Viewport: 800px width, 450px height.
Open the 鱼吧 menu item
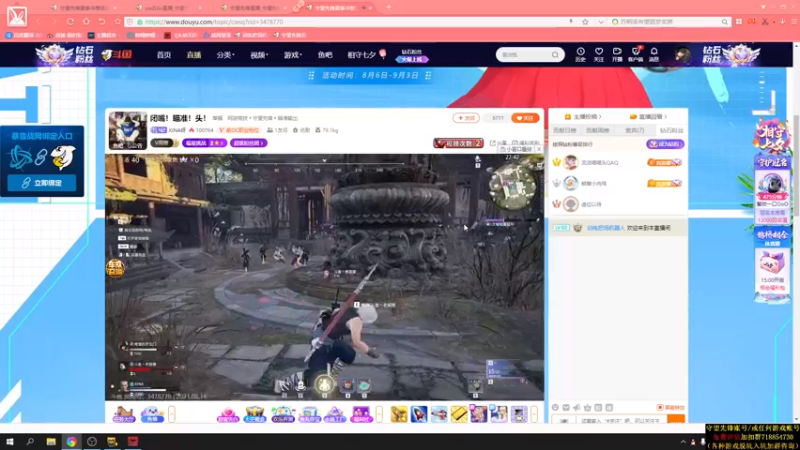coord(324,55)
